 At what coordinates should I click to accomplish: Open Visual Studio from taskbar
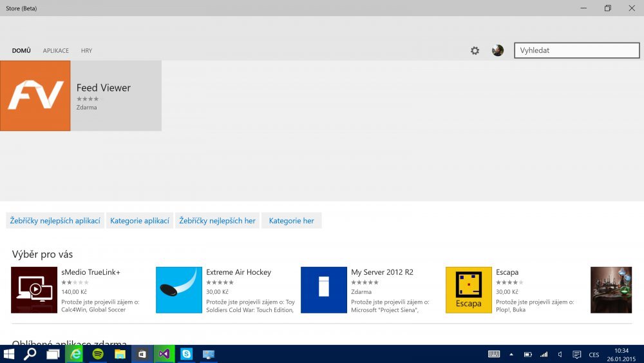coord(164,354)
